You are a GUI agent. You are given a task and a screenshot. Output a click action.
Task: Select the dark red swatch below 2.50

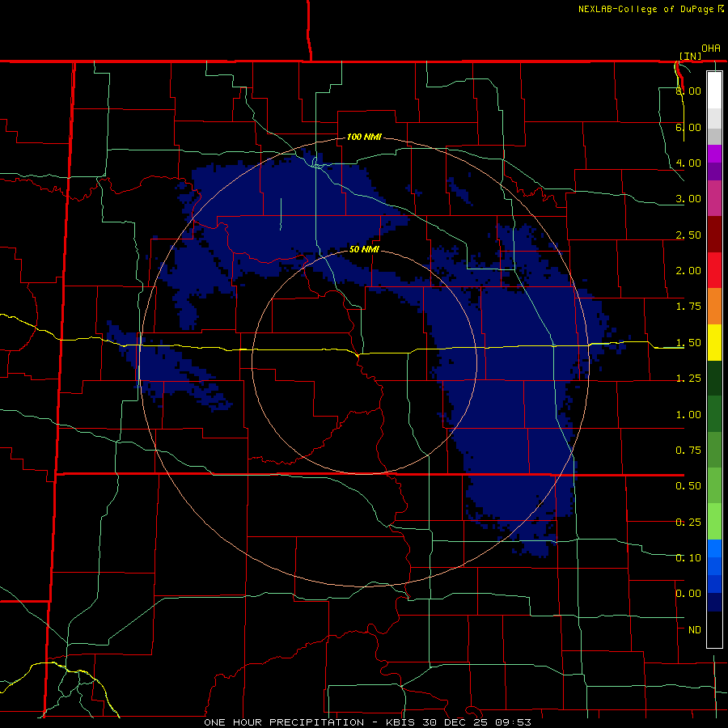click(x=714, y=235)
